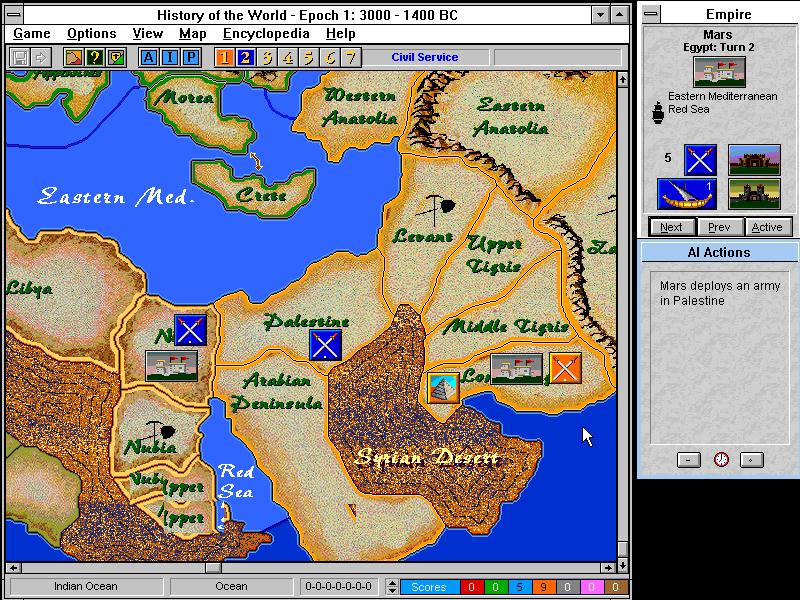This screenshot has height=600, width=800.
Task: Click the shield emblem toolbar icon
Action: pyautogui.click(x=116, y=57)
